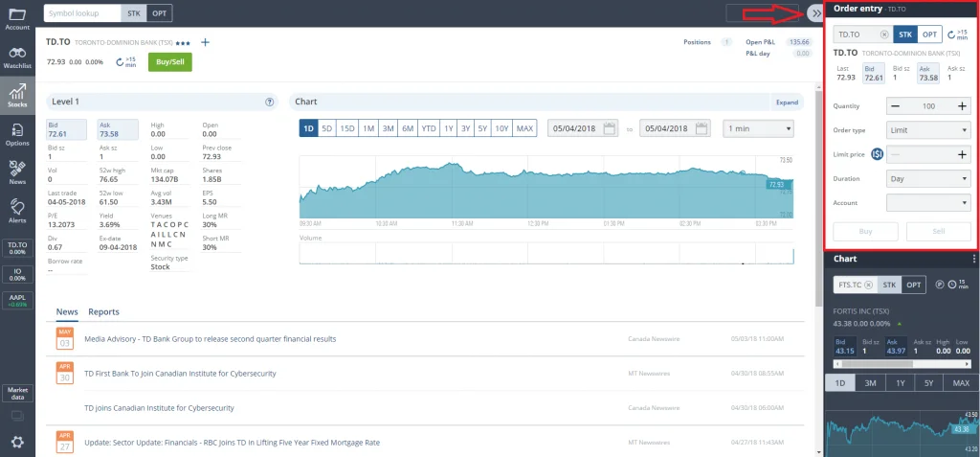Open the Account section in sidebar

17,18
